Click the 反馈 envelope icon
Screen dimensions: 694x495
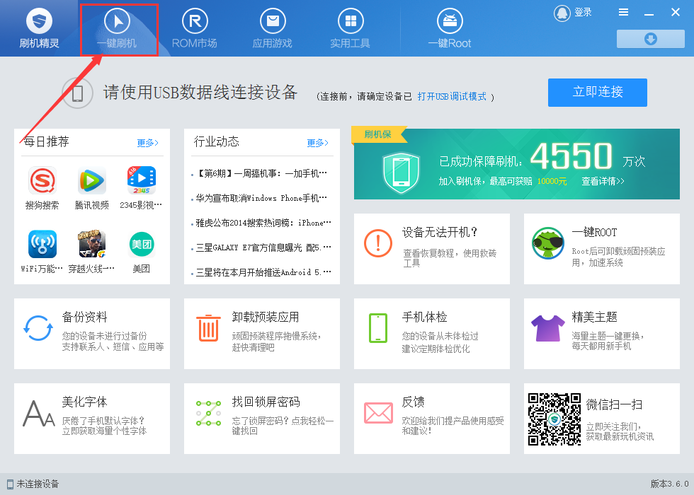click(x=378, y=413)
